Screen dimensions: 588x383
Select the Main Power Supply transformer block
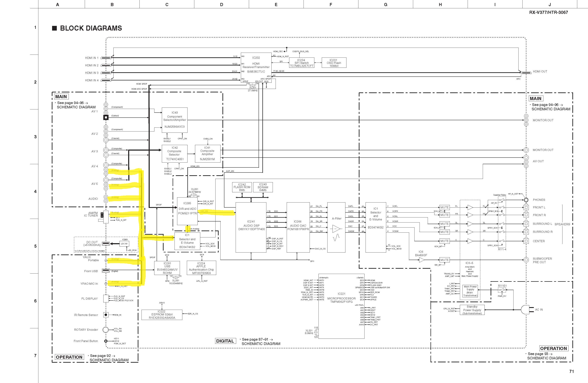tap(470, 291)
